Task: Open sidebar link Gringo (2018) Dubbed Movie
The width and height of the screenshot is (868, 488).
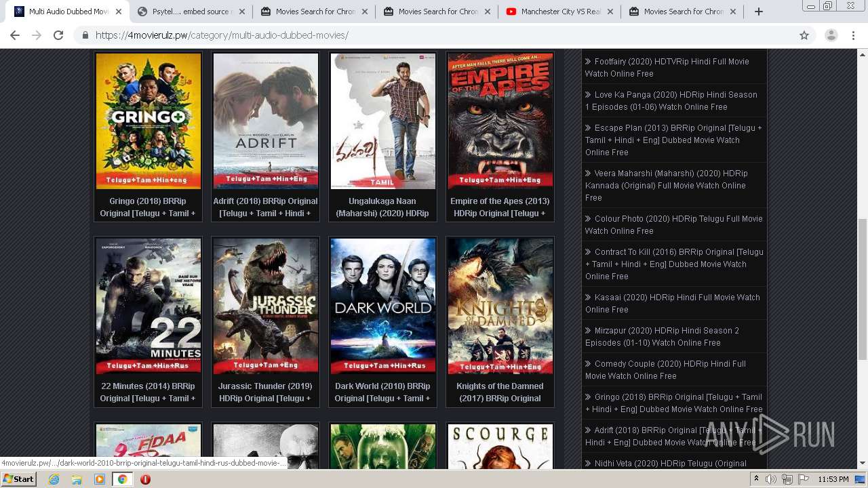Action: [674, 403]
